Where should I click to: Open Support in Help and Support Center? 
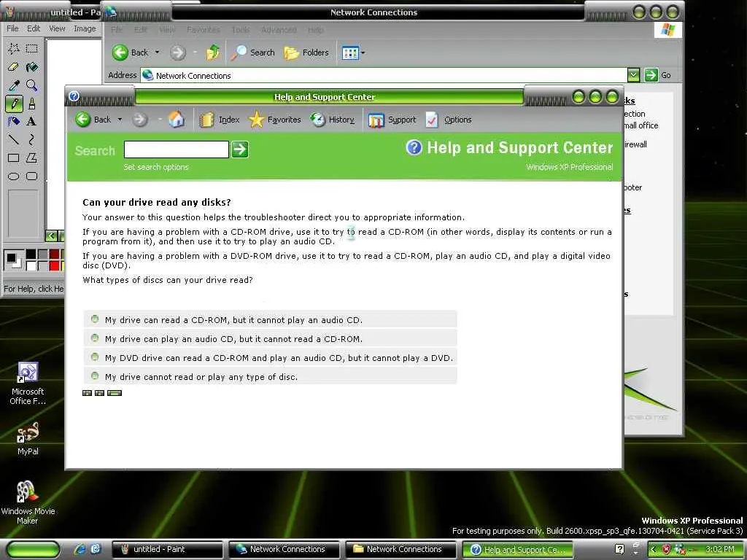pos(392,120)
